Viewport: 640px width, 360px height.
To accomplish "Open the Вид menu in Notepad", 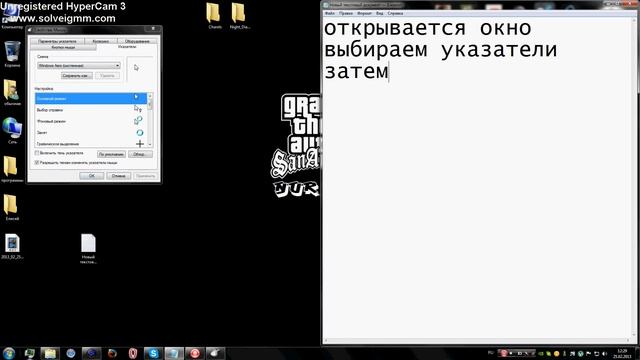I will point(380,13).
